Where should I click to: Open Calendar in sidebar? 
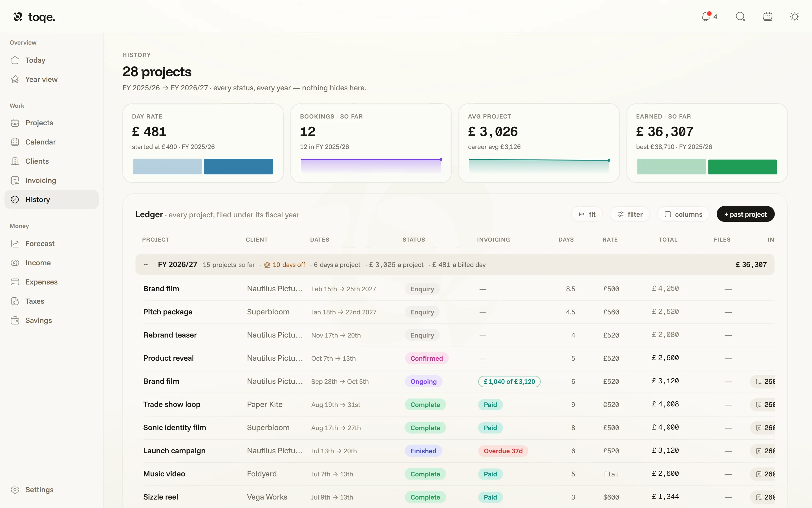pyautogui.click(x=51, y=142)
